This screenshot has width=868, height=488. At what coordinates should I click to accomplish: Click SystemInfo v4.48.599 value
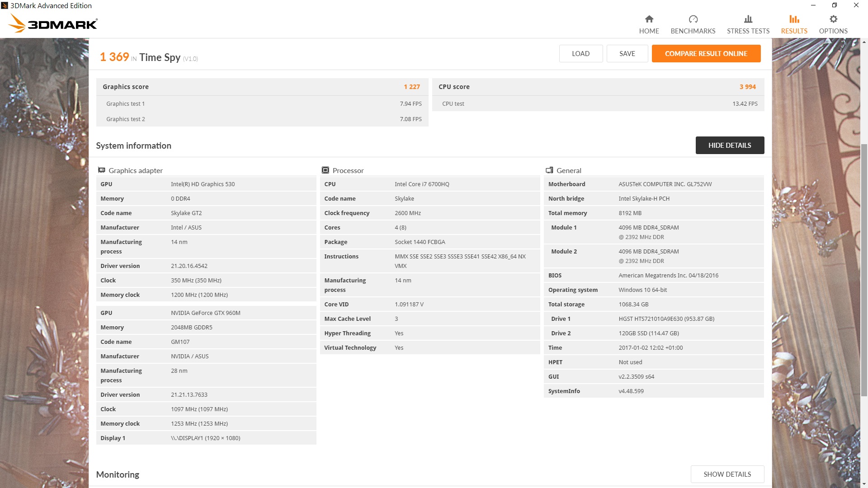631,391
